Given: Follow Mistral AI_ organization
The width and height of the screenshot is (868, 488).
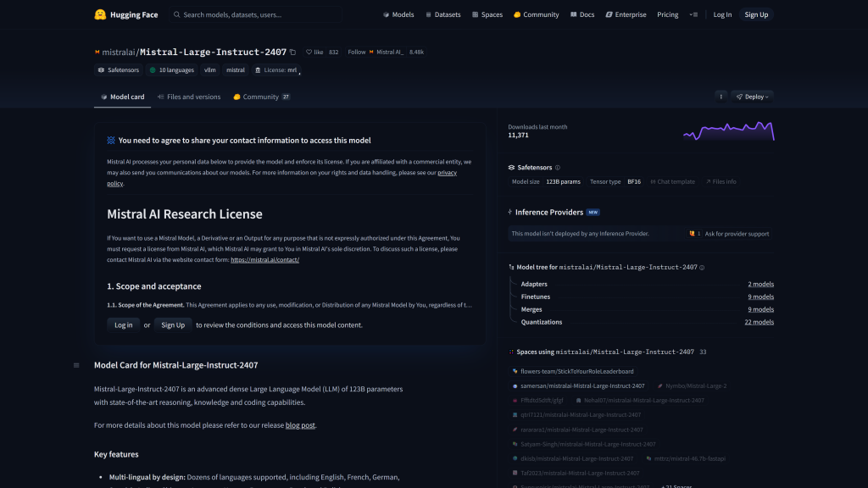Looking at the screenshot, I should click(x=357, y=52).
